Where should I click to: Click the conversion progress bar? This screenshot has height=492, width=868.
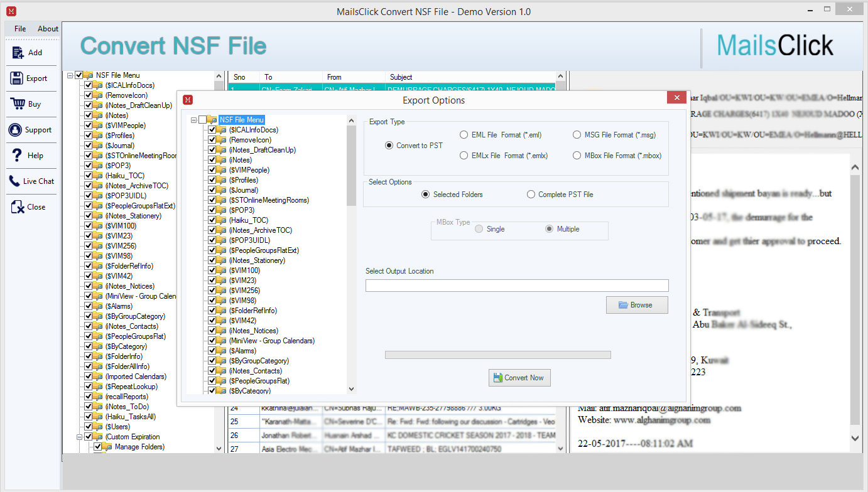point(497,355)
